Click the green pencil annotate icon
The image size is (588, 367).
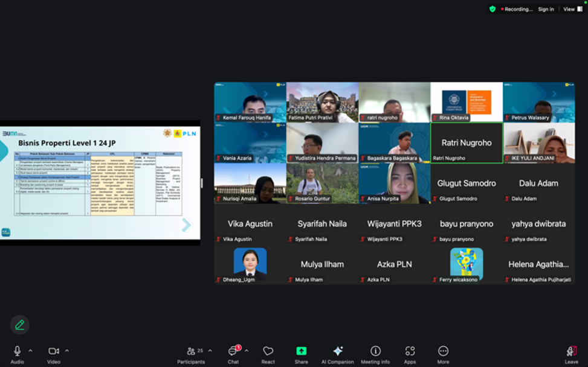pos(19,325)
